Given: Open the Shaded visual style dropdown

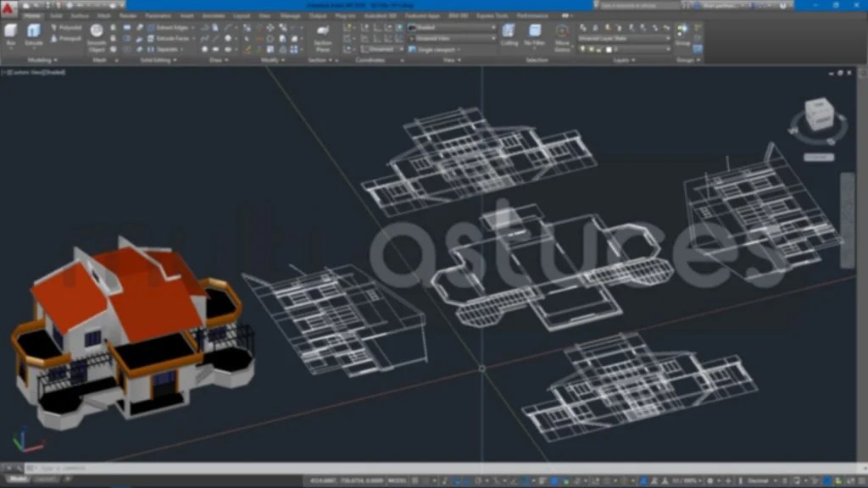Looking at the screenshot, I should coord(453,27).
